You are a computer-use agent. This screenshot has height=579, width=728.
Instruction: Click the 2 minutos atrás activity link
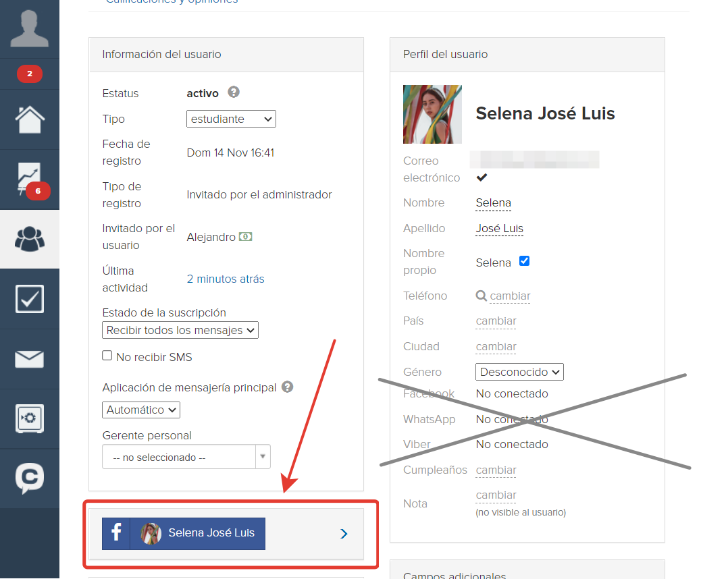point(226,279)
